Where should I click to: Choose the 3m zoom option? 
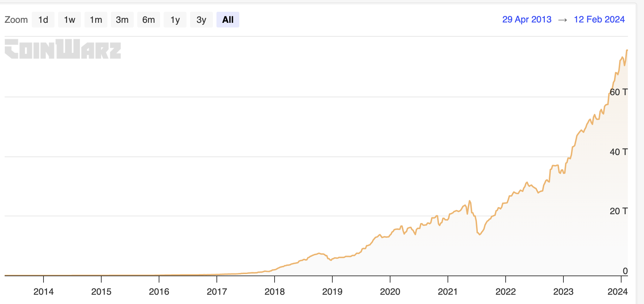click(122, 20)
